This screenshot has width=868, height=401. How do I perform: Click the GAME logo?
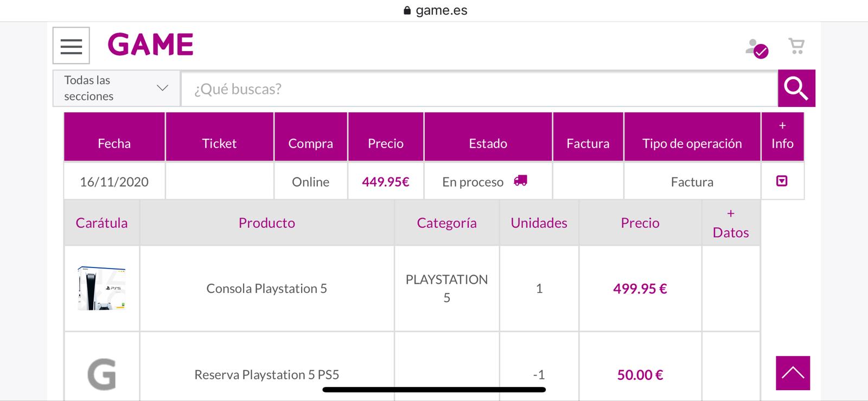click(x=150, y=44)
